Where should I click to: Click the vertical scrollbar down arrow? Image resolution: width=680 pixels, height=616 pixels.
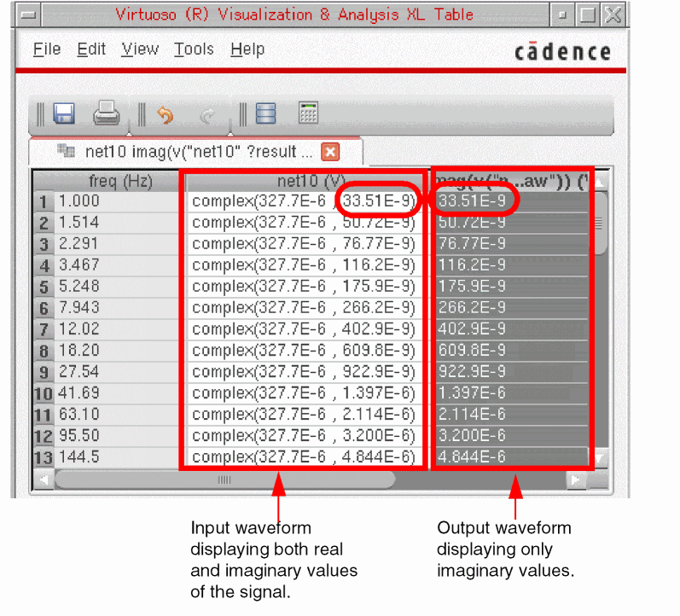[600, 458]
